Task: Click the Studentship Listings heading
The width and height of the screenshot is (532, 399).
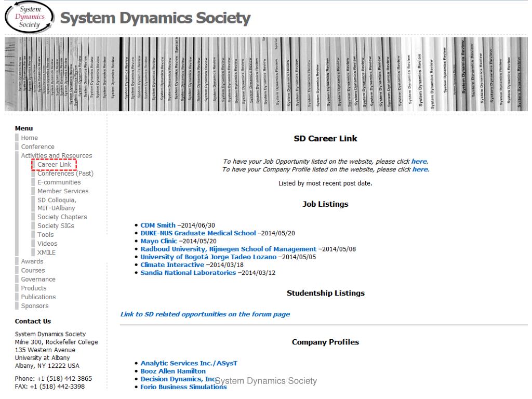Action: 325,293
